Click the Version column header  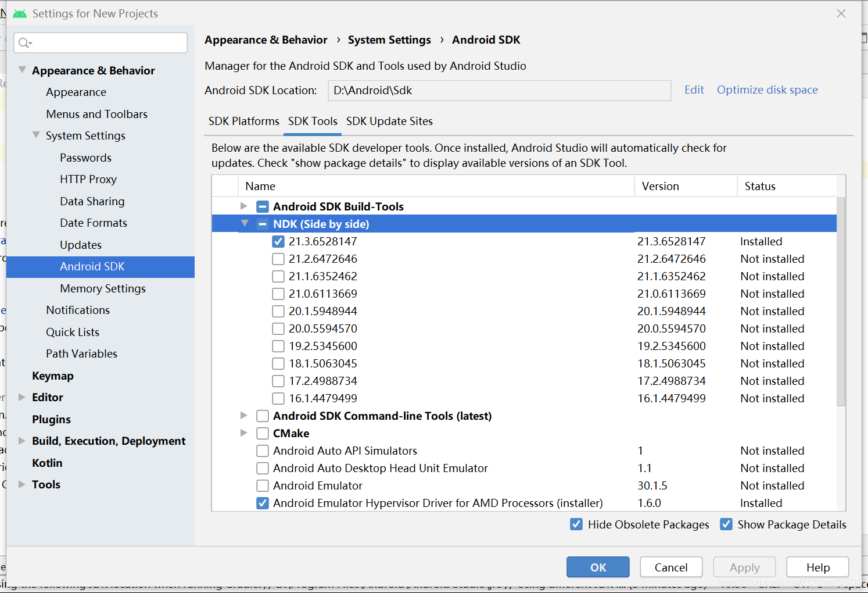point(686,186)
